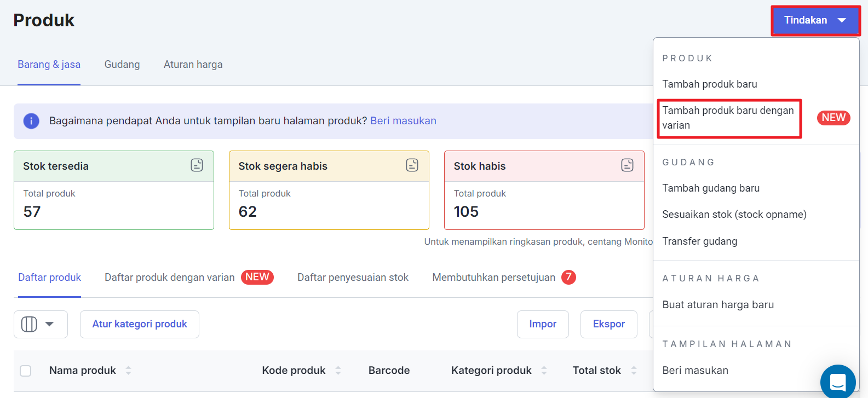Tick the select-all products checkbox
The image size is (868, 398).
[x=26, y=371]
